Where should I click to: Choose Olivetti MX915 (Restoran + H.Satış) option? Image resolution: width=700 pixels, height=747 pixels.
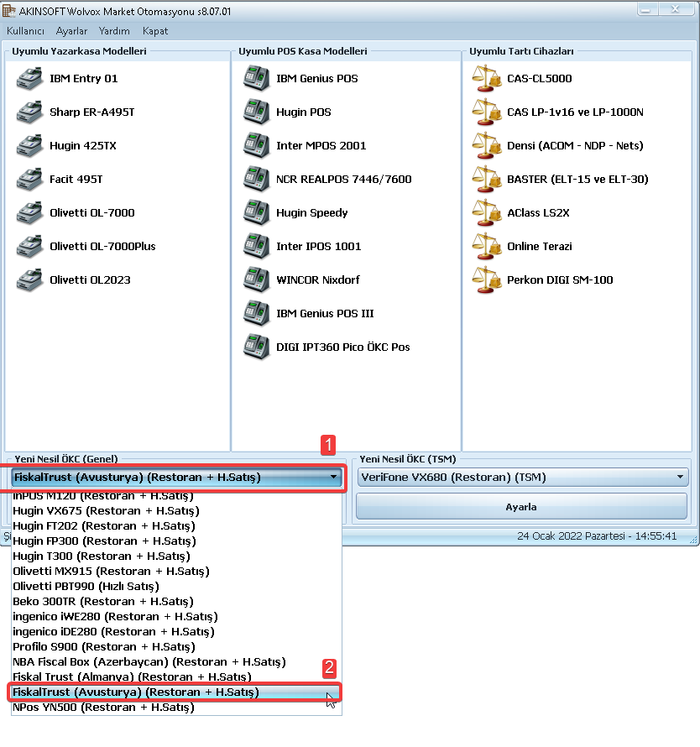(176, 572)
